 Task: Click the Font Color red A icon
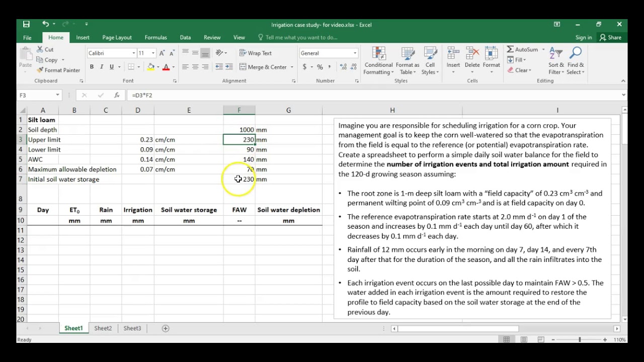pyautogui.click(x=166, y=67)
